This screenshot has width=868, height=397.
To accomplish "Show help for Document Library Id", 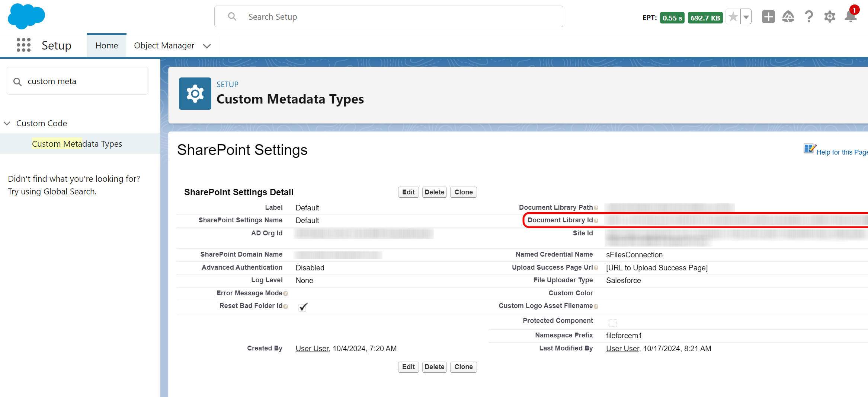I will (596, 220).
